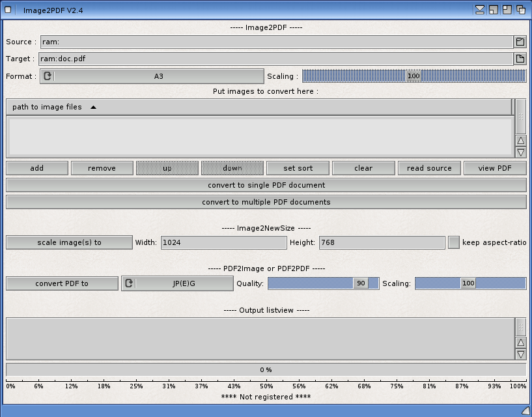The image size is (532, 417).
Task: Change the JP(E)G output format selector
Action: 184,283
